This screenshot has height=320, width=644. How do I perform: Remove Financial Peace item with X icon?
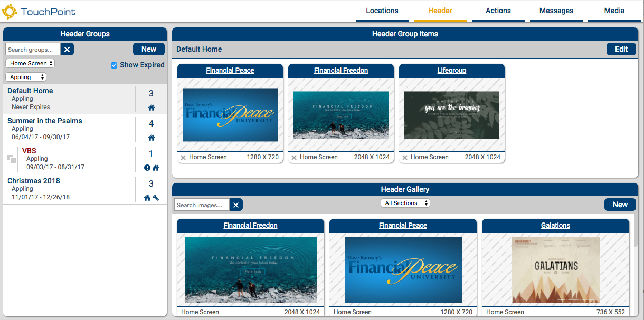coord(183,157)
